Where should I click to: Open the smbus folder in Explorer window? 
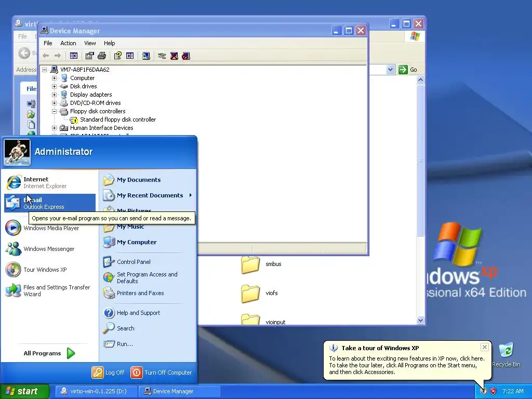(x=261, y=264)
